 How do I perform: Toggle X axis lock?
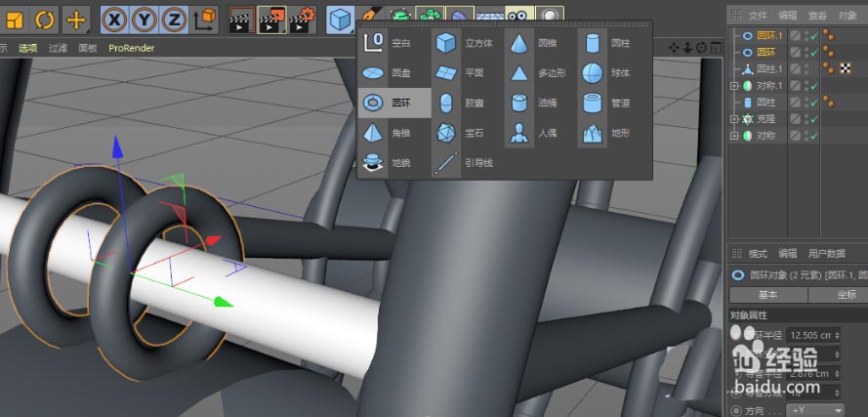(114, 21)
